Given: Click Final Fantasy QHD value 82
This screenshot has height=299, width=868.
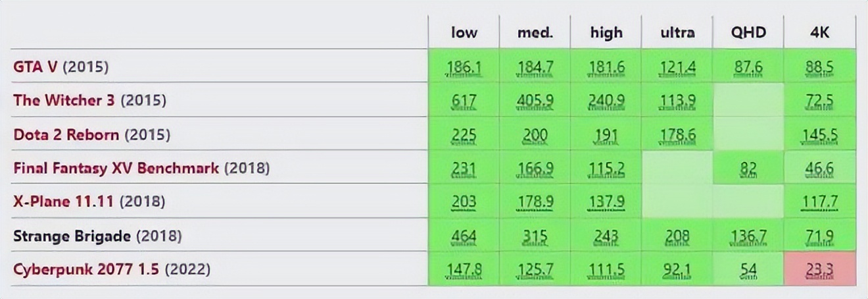Looking at the screenshot, I should (748, 169).
